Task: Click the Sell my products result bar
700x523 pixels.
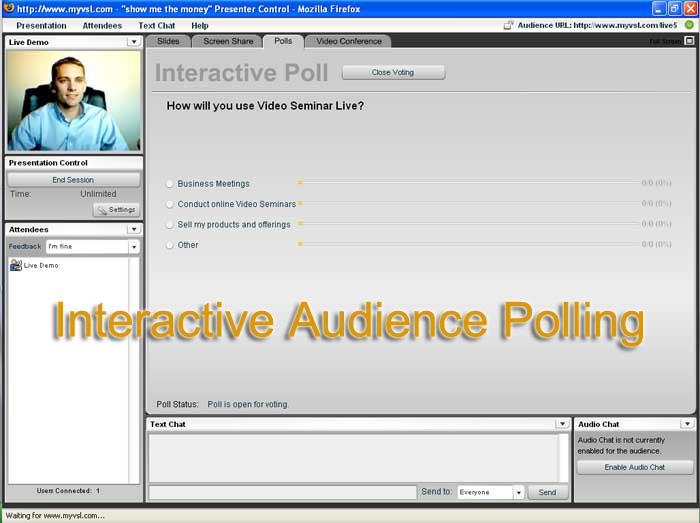Action: click(469, 224)
